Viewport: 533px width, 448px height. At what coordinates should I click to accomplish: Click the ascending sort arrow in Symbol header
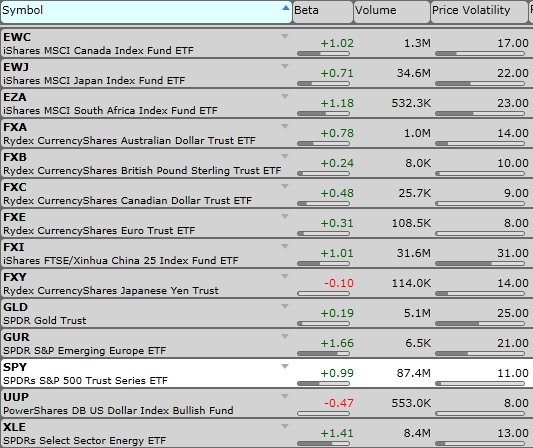(286, 8)
